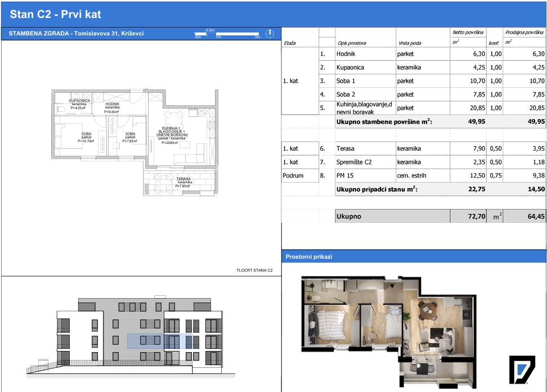The image size is (547, 392).
Task: Click the 20,85 sale area in the Kuhinja row
Action: click(x=537, y=108)
